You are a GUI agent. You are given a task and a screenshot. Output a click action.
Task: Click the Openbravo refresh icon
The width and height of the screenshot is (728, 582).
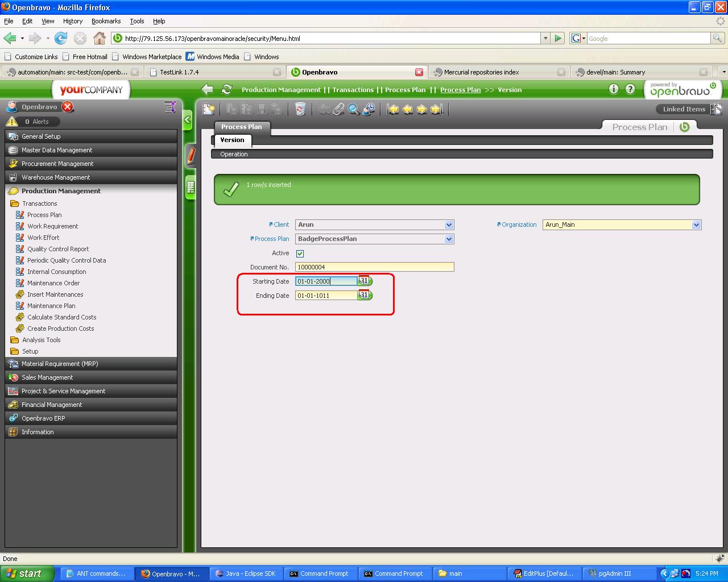click(x=227, y=89)
